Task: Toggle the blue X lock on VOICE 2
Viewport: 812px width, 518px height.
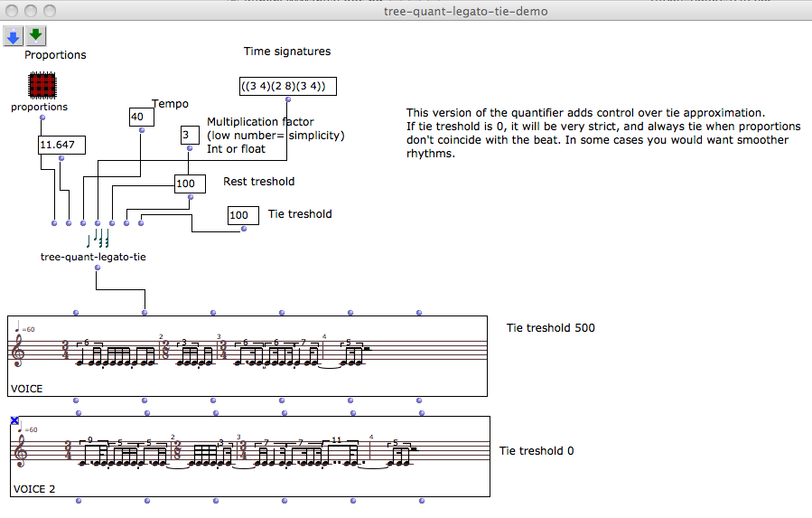Action: (14, 420)
